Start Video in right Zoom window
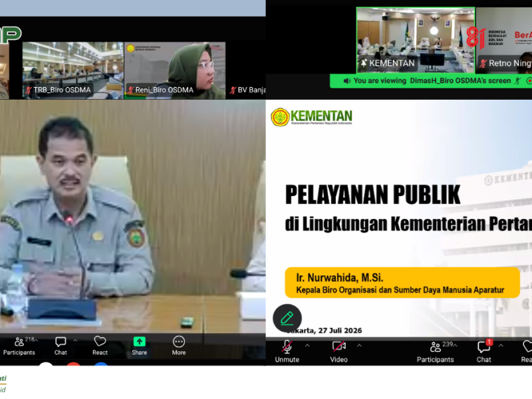Viewport: 532px width, 399px height. 339,352
